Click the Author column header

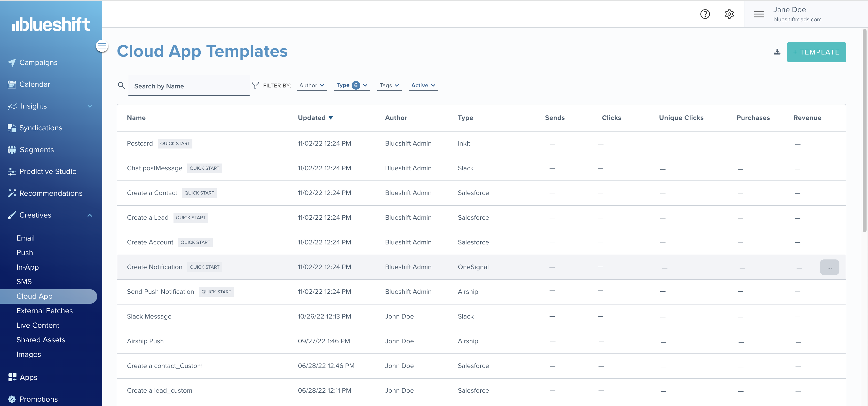click(x=396, y=117)
